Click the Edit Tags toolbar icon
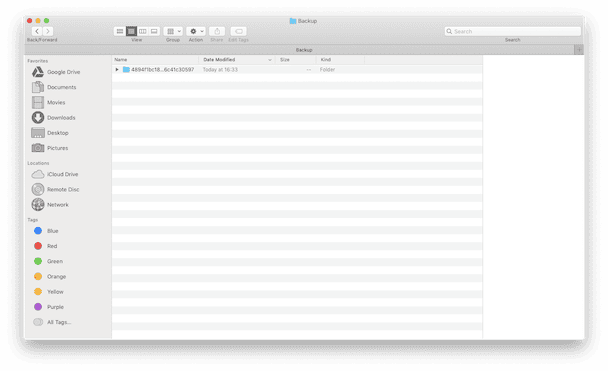This screenshot has height=371, width=608. (x=238, y=31)
